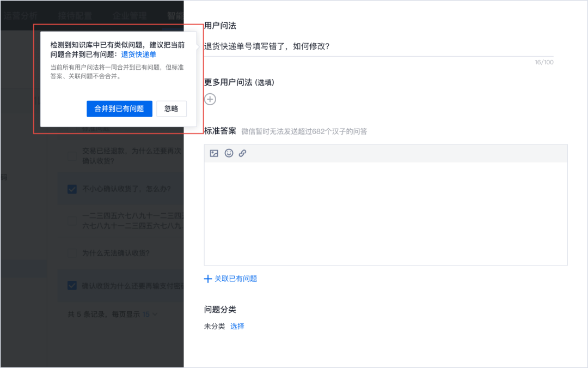Dismiss the popup with the 忽略 button
The image size is (588, 368).
[171, 108]
